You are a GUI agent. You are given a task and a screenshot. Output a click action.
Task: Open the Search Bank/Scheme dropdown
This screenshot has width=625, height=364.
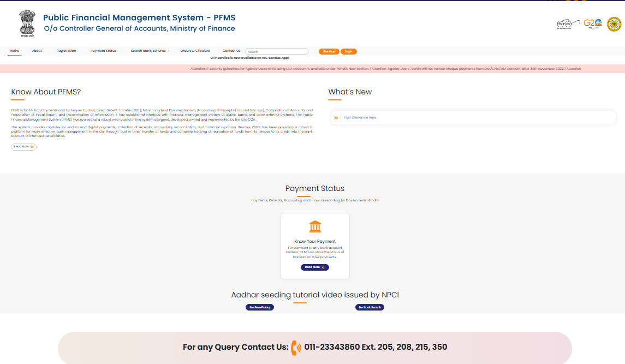149,51
